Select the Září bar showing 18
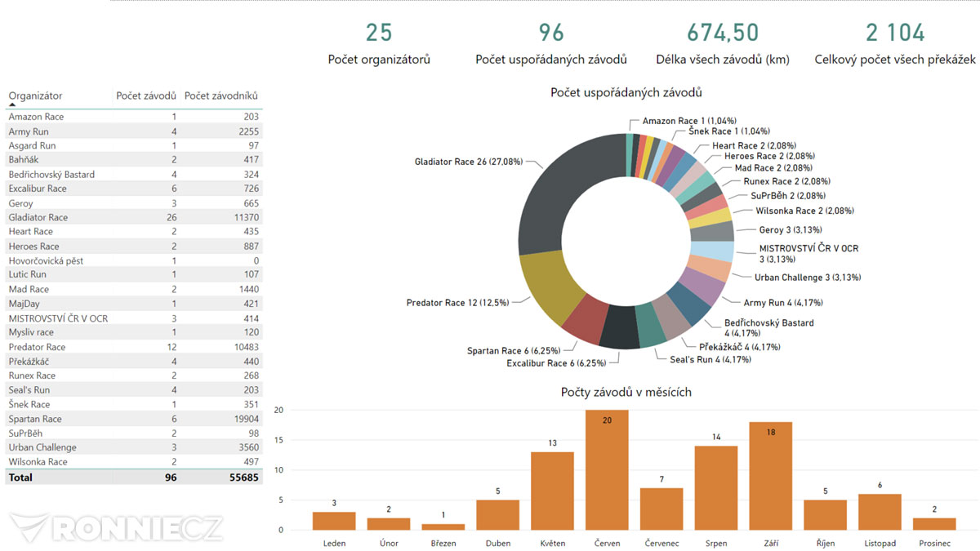Image resolution: width=980 pixels, height=551 pixels. click(771, 476)
